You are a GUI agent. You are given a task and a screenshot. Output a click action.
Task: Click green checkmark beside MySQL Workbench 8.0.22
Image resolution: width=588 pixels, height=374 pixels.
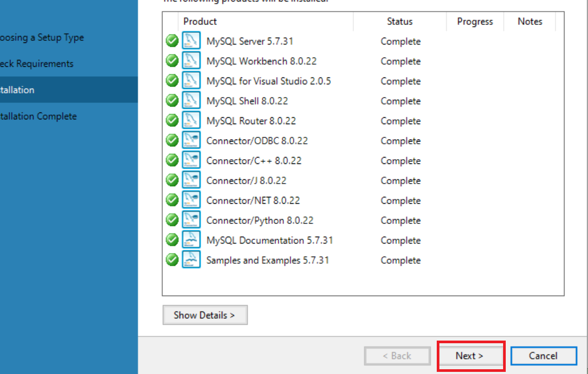[x=172, y=60]
